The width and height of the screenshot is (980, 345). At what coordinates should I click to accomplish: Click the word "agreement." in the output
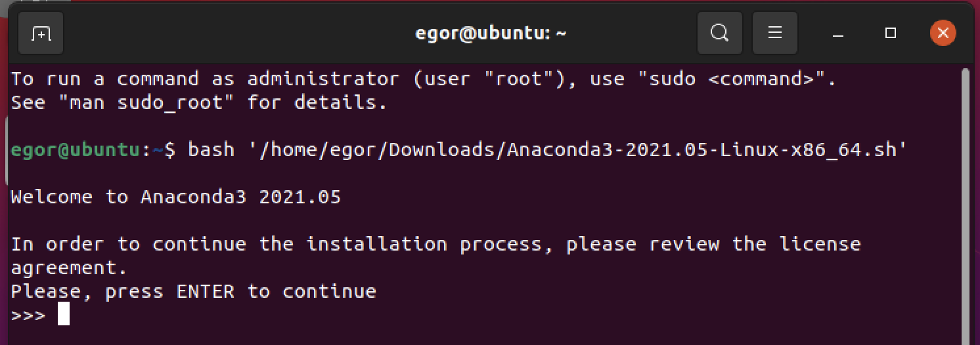[x=68, y=268]
